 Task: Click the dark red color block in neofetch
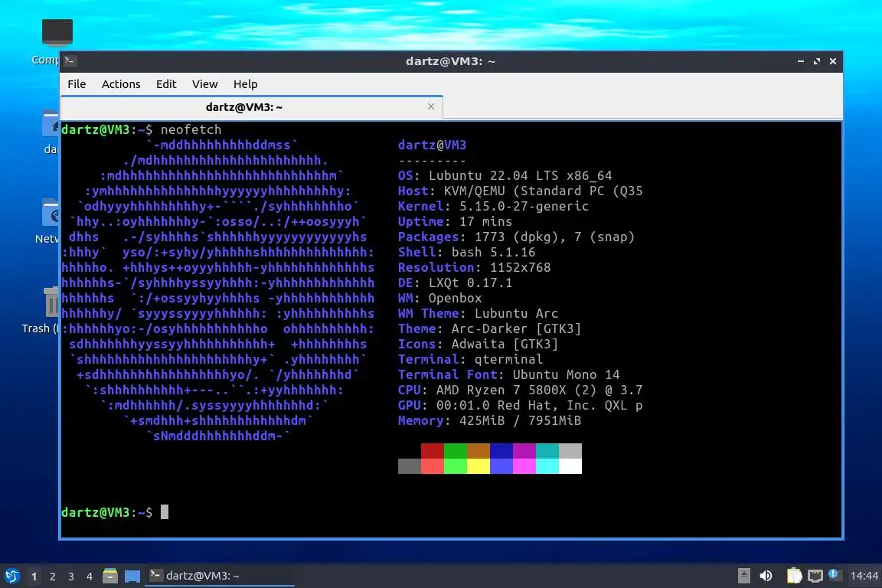point(433,451)
